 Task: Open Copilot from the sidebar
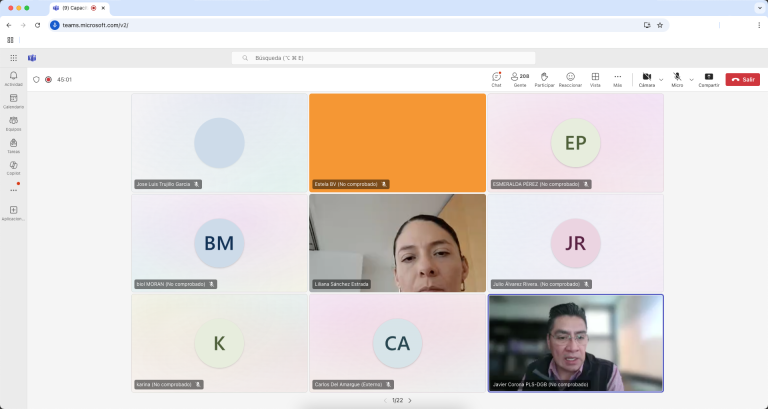13,166
